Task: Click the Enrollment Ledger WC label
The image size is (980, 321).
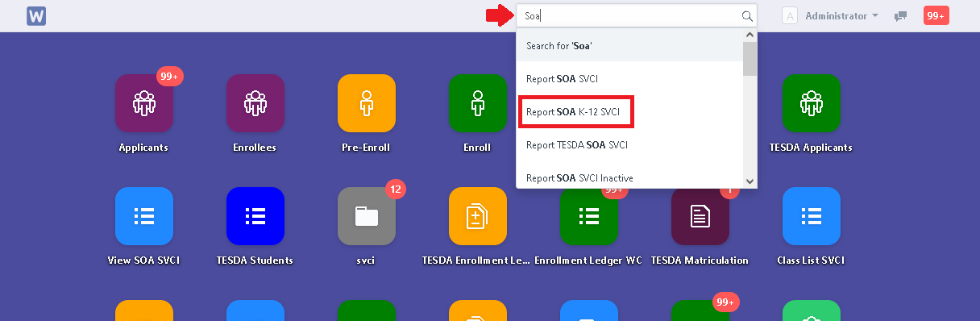Action: pos(588,261)
